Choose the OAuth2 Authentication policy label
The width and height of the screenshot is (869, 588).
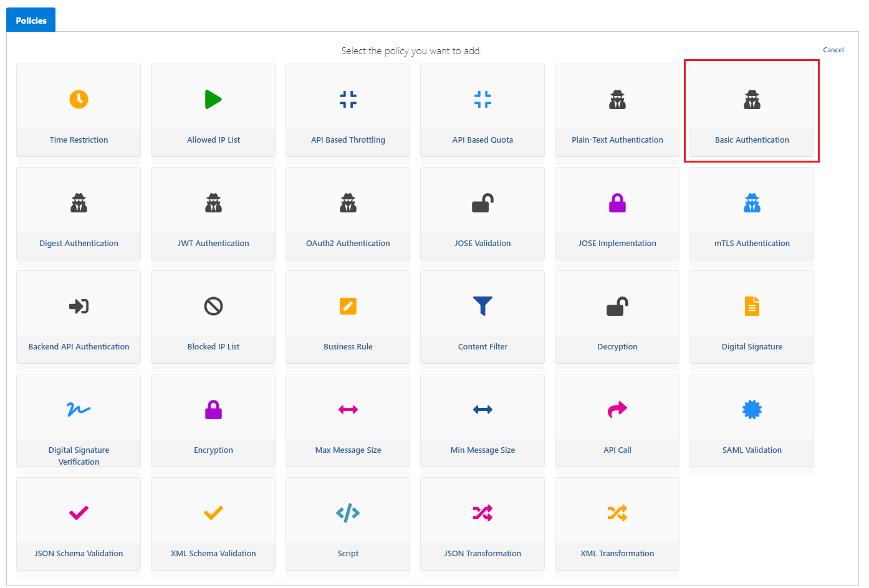348,244
